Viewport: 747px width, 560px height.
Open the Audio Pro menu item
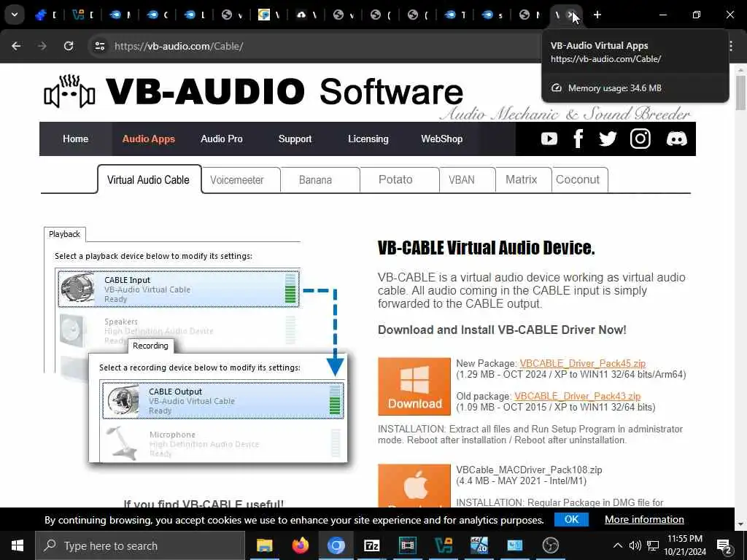point(222,139)
